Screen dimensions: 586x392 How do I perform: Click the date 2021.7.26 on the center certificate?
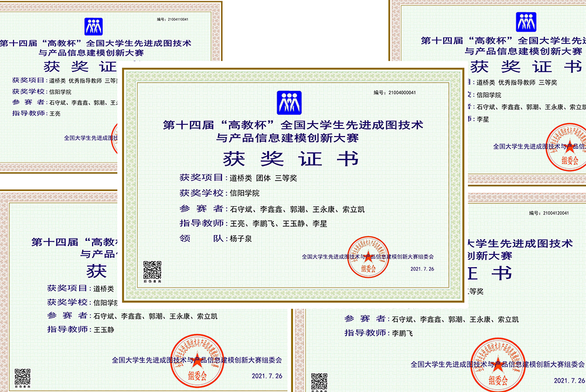pos(422,269)
